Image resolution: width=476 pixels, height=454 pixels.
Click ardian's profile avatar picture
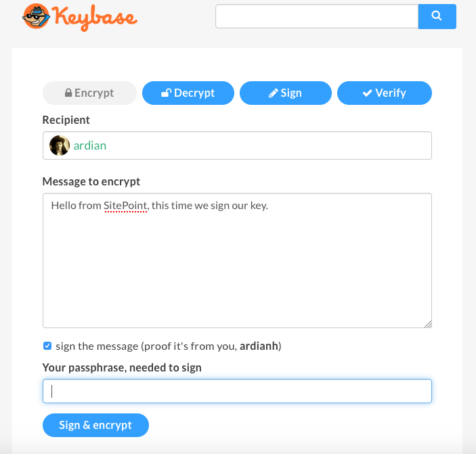pyautogui.click(x=60, y=145)
